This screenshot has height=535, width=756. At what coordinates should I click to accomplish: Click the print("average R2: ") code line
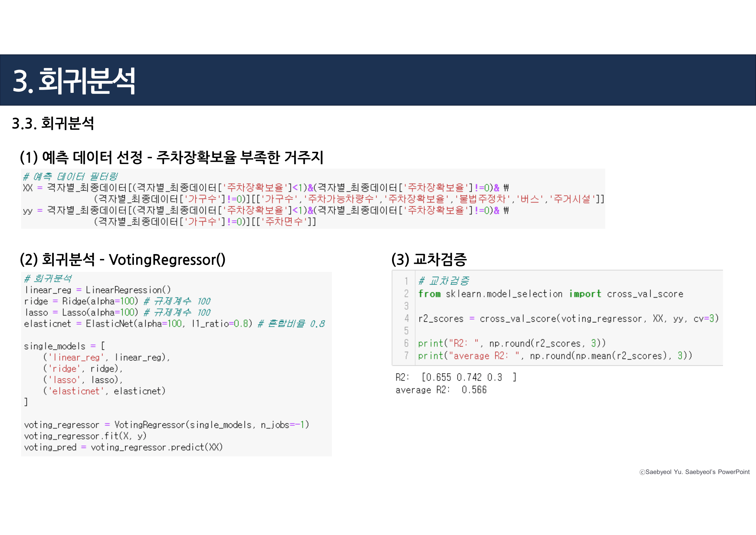click(x=555, y=356)
